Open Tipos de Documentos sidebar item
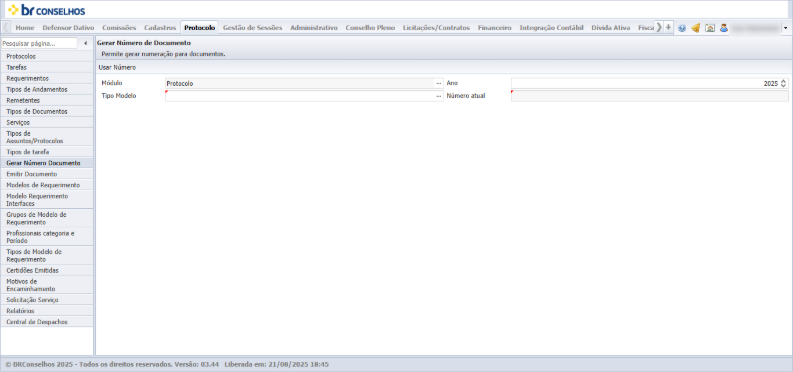This screenshot has width=793, height=372. 47,111
